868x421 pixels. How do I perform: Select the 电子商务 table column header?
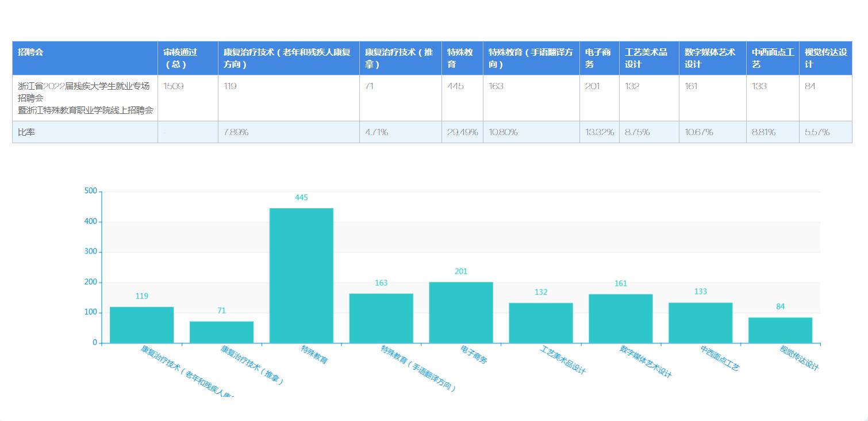[x=599, y=58]
